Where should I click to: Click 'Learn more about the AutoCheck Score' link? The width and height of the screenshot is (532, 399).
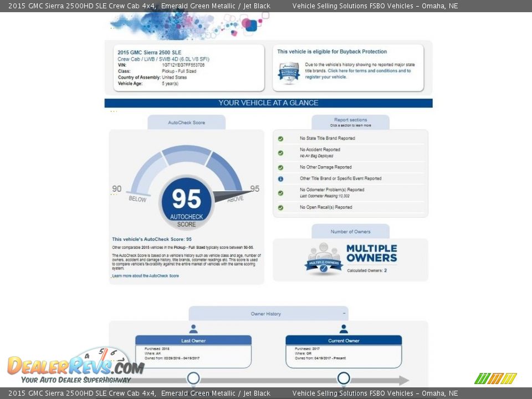coord(145,276)
